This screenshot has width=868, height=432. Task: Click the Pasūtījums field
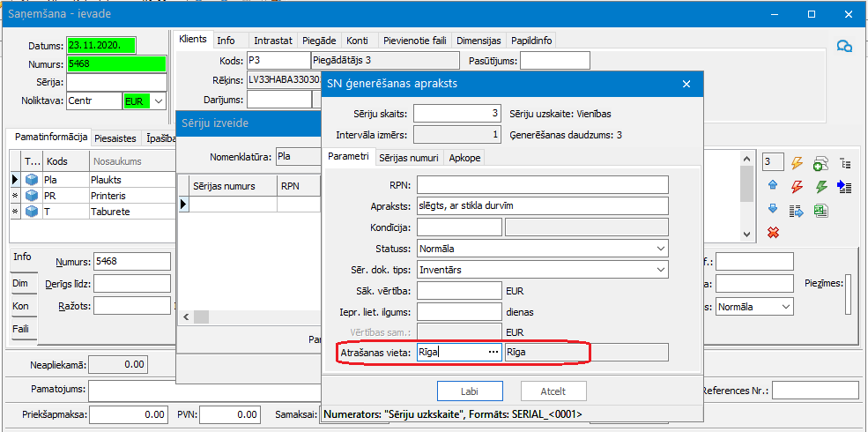(555, 61)
